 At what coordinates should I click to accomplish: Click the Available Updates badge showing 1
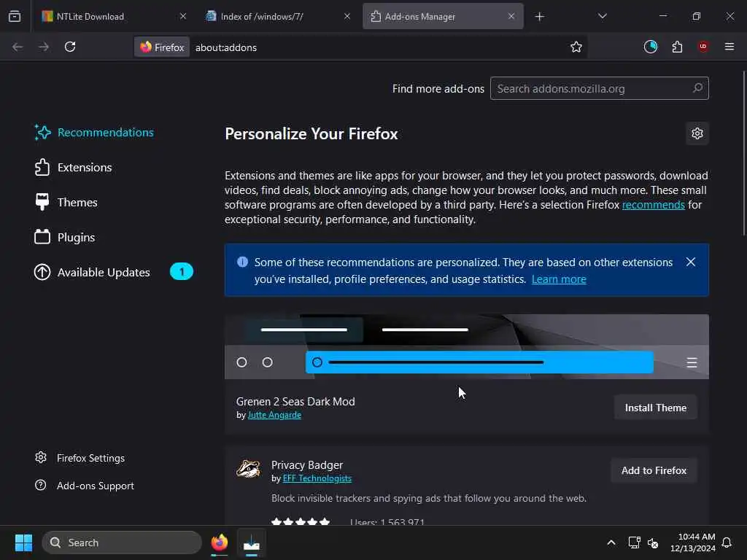182,272
